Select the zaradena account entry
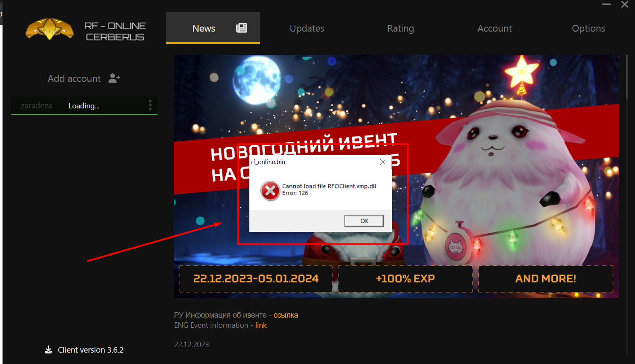 pos(84,105)
